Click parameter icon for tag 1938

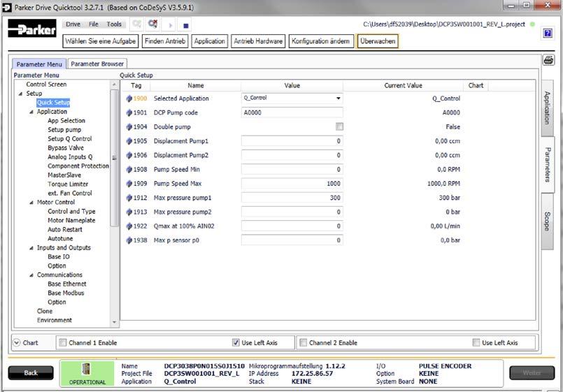(x=129, y=240)
